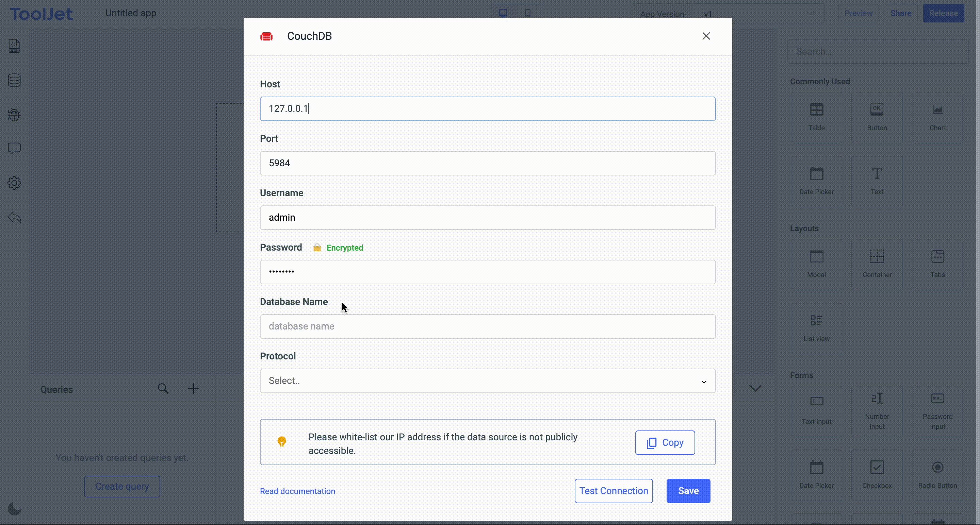
Task: Click the Database Name input field
Action: pyautogui.click(x=487, y=326)
